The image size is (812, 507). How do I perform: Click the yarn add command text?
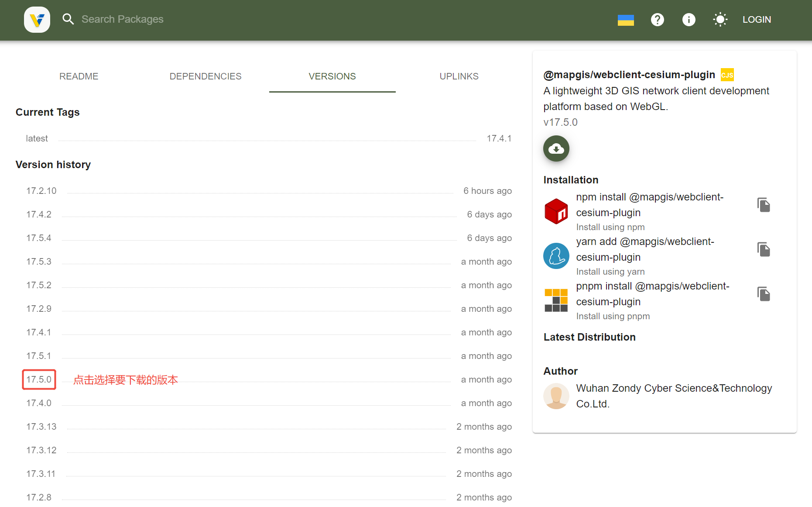645,249
